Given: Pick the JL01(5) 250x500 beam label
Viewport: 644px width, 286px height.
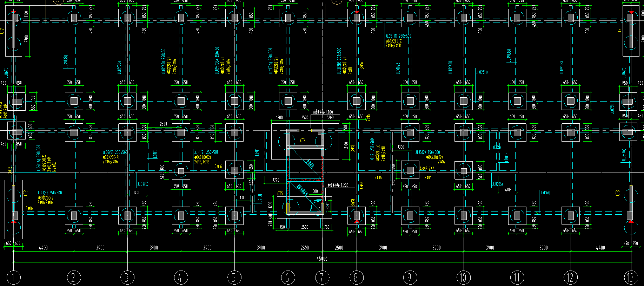Looking at the screenshot, I should coord(50,193).
